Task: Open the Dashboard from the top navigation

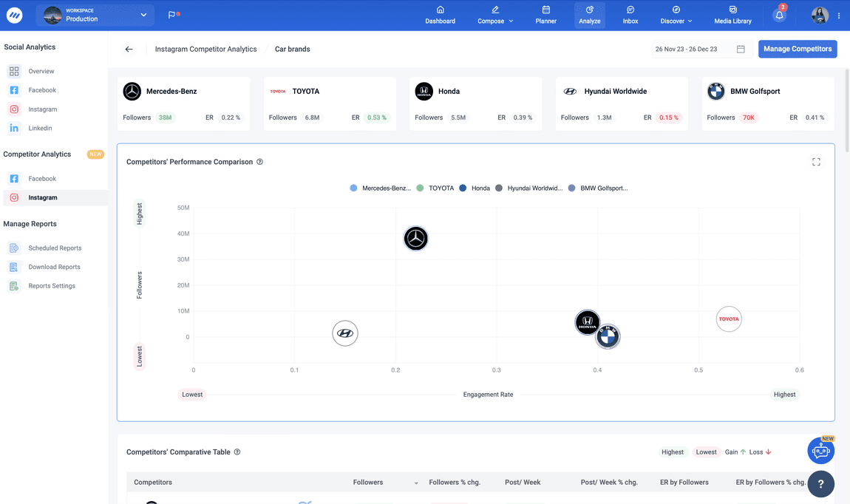Action: 440,16
